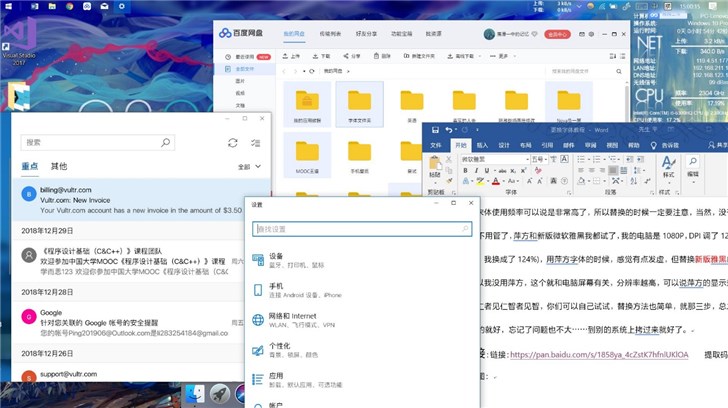Click Share (分享) in Baidu Netdisk toolbar

(x=352, y=56)
